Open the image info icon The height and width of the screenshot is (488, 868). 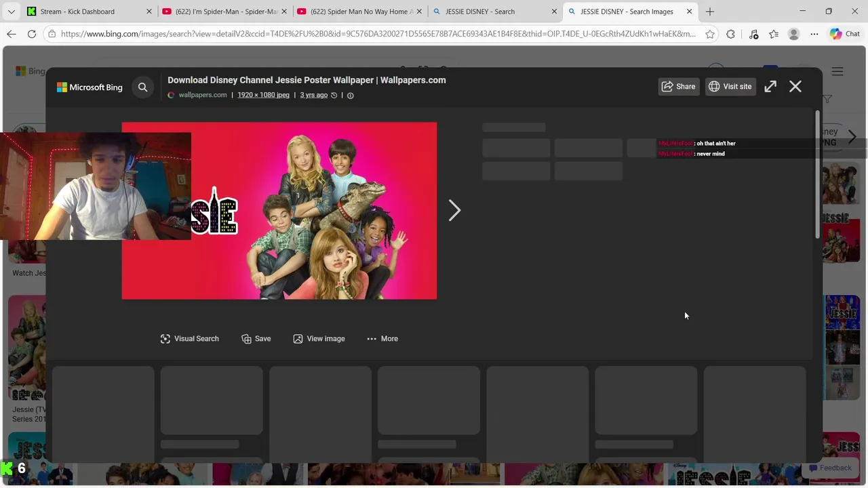click(x=351, y=96)
